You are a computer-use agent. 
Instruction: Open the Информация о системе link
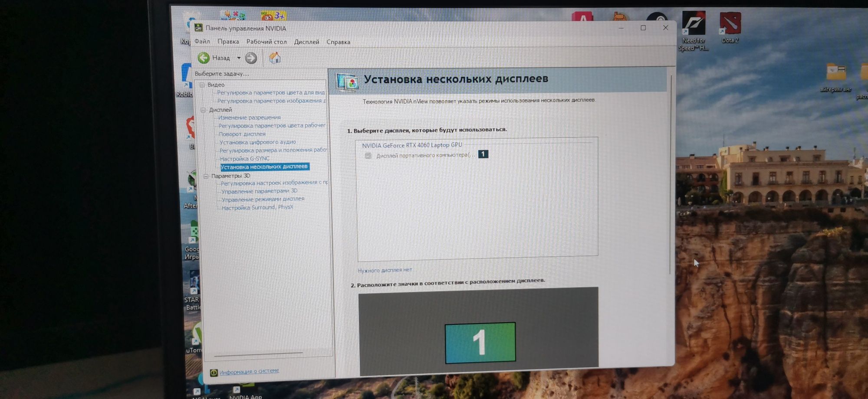[x=249, y=371]
